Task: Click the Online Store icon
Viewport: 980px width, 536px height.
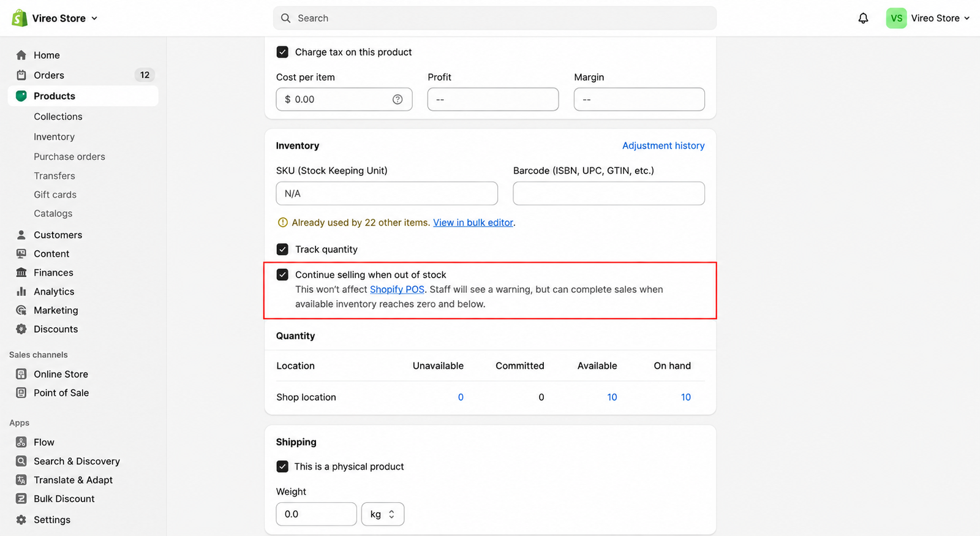Action: (21, 374)
